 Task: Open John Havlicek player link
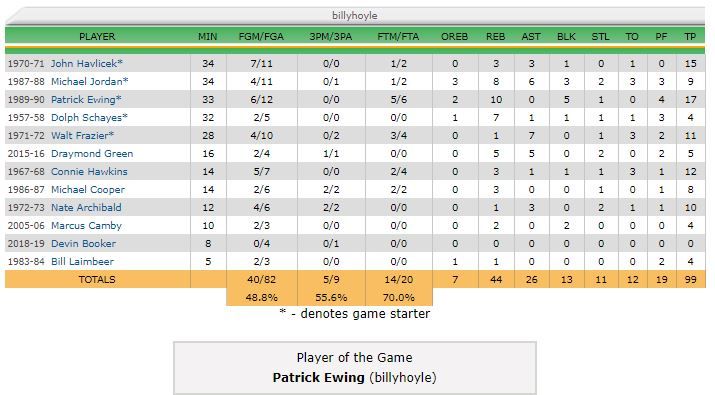click(84, 63)
